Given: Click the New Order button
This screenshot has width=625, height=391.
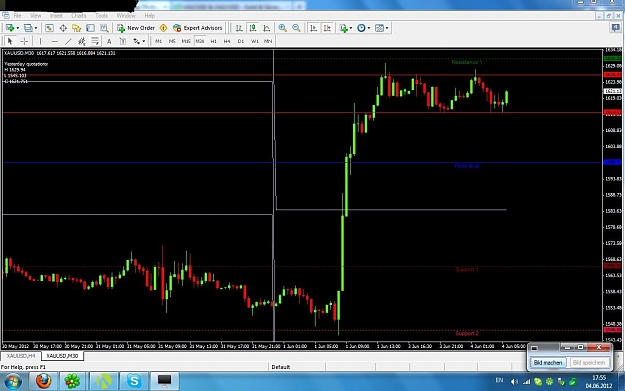Looking at the screenshot, I should [136, 28].
